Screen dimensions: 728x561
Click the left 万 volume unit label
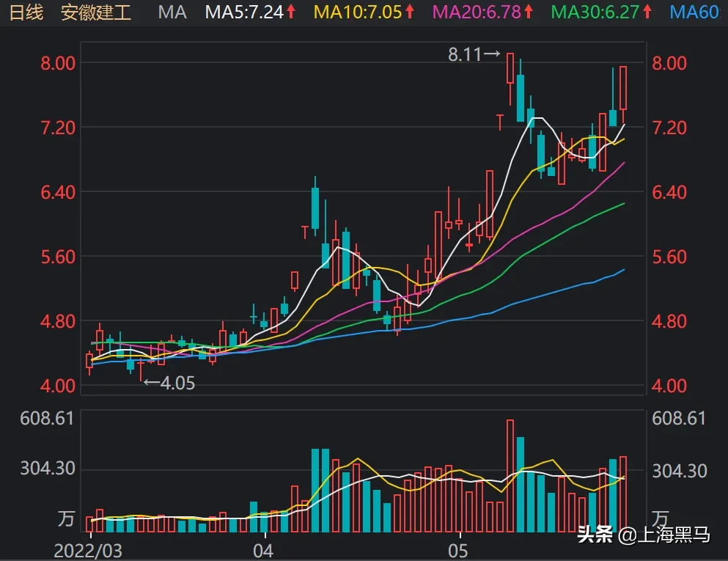pos(67,518)
